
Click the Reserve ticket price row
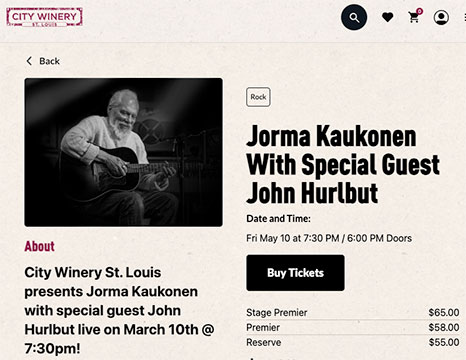point(353,342)
